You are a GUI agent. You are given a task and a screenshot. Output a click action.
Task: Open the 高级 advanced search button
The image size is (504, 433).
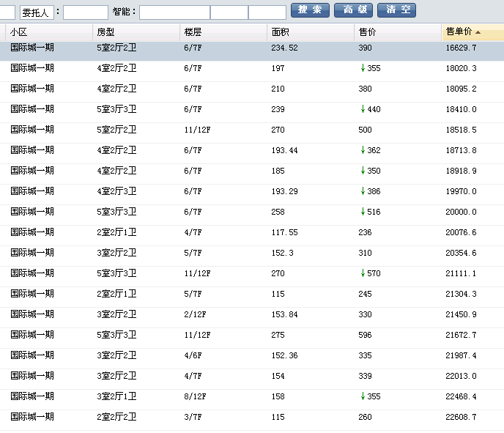[x=353, y=10]
